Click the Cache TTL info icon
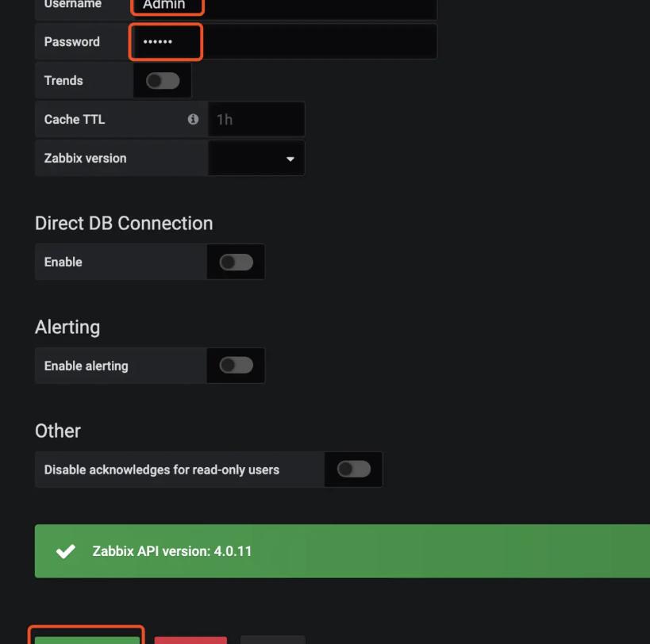Viewport: 650px width, 644px height. (193, 119)
